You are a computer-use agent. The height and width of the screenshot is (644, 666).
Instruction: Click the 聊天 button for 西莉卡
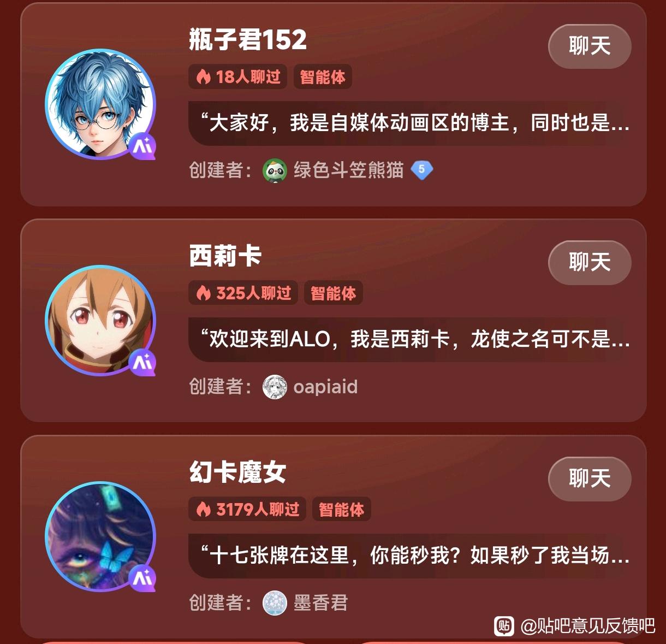[x=590, y=263]
